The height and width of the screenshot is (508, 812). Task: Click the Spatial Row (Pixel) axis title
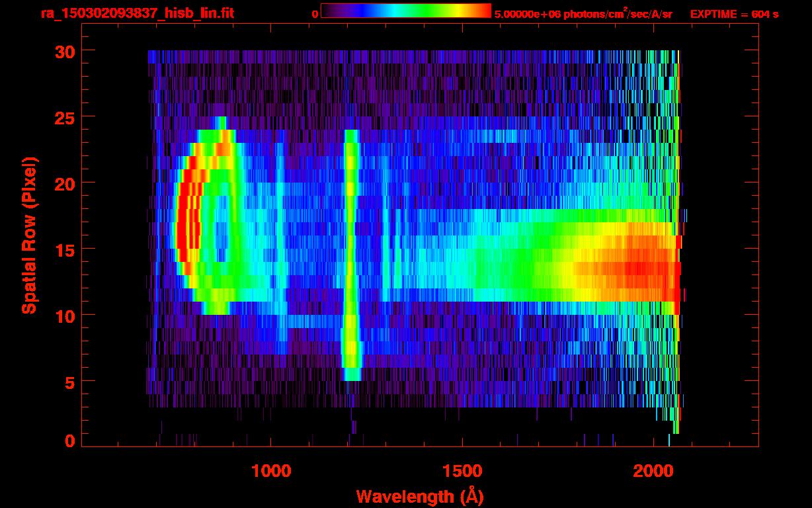[28, 235]
